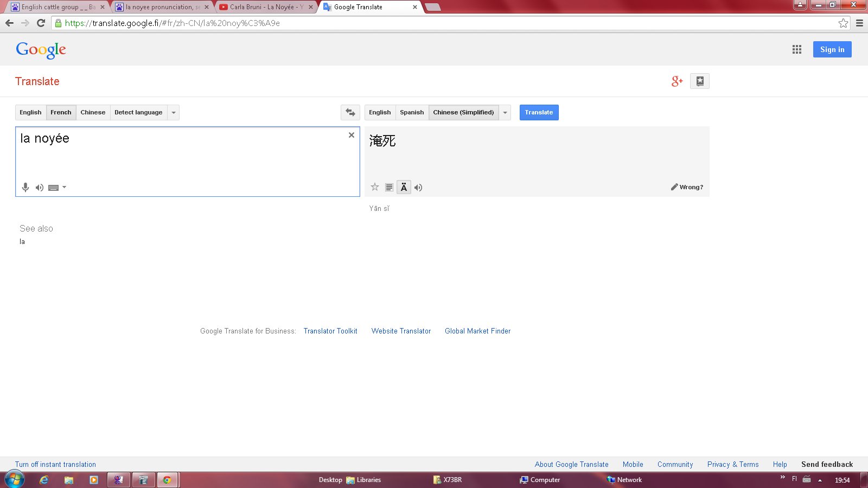Viewport: 868px width, 488px height.
Task: Listen to the Chinese translation audio
Action: pos(418,188)
